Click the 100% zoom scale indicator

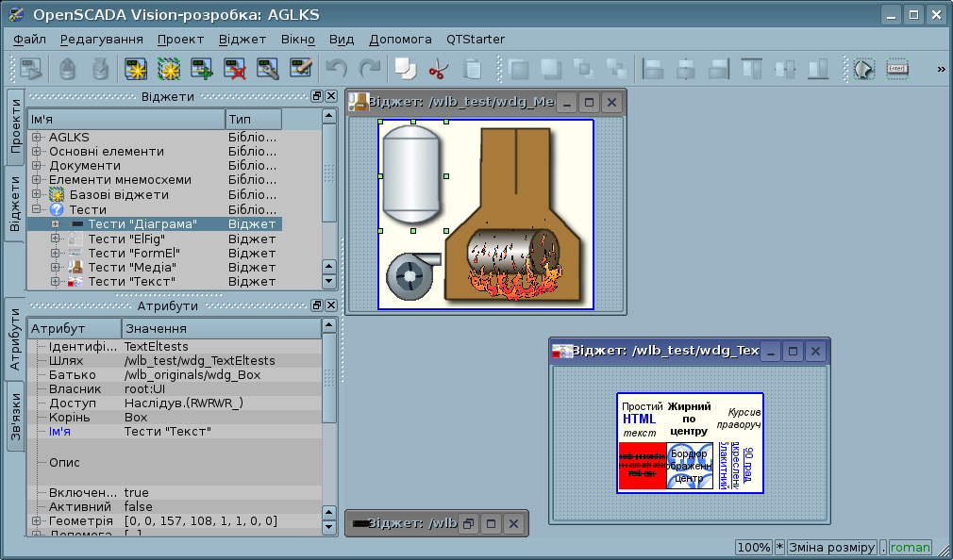click(753, 548)
